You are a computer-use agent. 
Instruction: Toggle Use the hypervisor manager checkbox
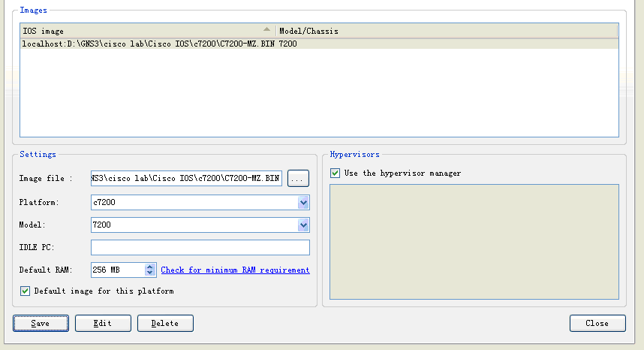pos(336,173)
